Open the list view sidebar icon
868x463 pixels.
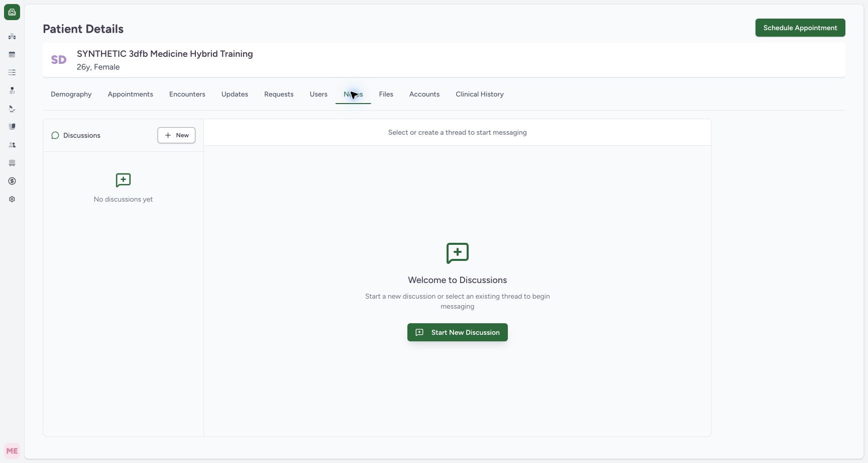pos(12,72)
